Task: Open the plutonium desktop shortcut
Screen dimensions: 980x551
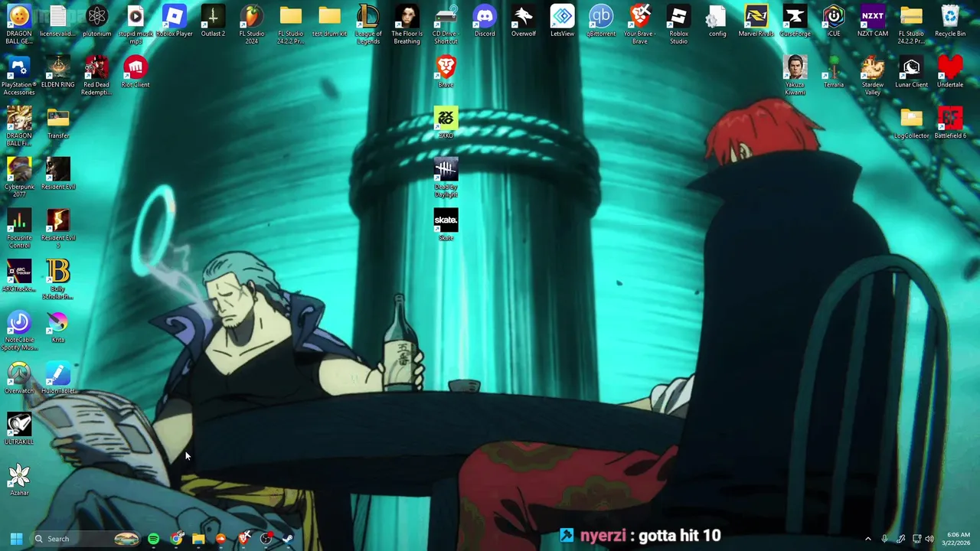Action: tap(96, 21)
